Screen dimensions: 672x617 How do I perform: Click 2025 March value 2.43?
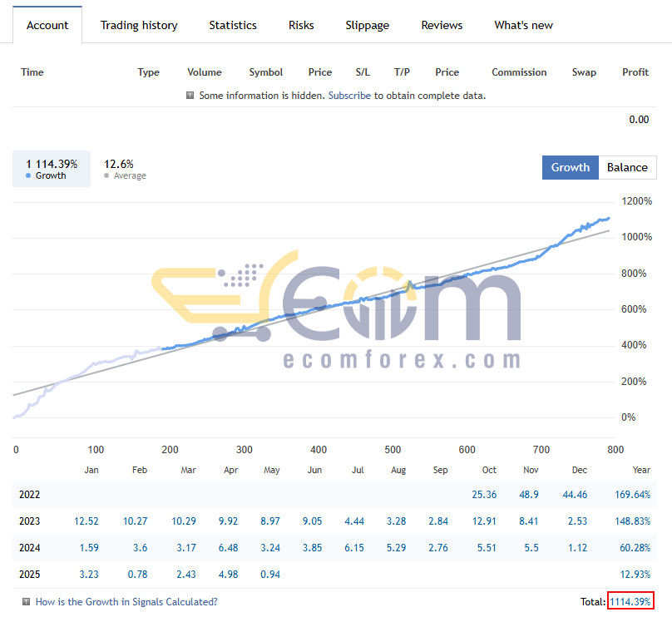pos(186,574)
